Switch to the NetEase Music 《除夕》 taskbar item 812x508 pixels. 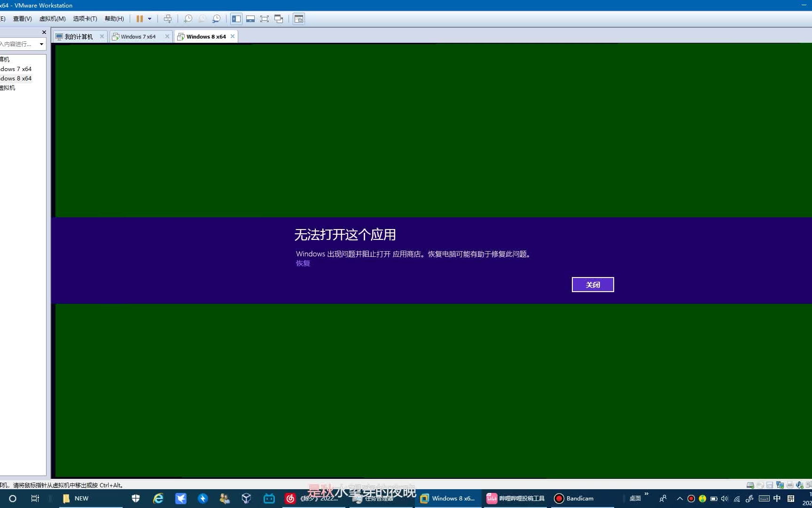click(314, 499)
